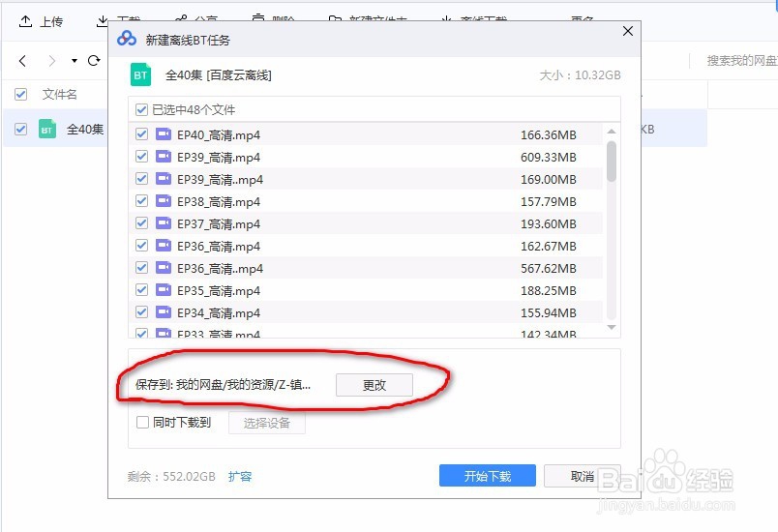Click video icon of EP36_高清.mp4 (162.67MB)

point(164,246)
